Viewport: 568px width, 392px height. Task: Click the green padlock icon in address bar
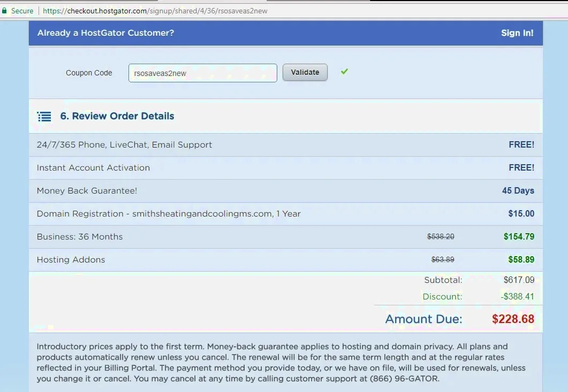pos(5,11)
